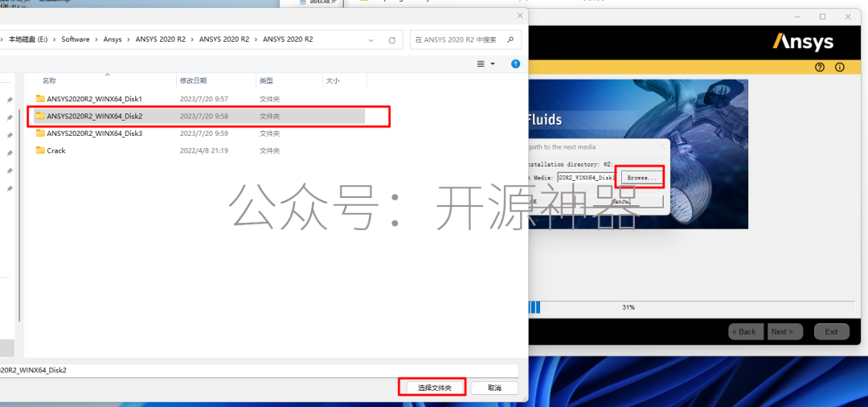This screenshot has width=868, height=407.
Task: Open the address bar history dropdown arrow
Action: pos(371,40)
